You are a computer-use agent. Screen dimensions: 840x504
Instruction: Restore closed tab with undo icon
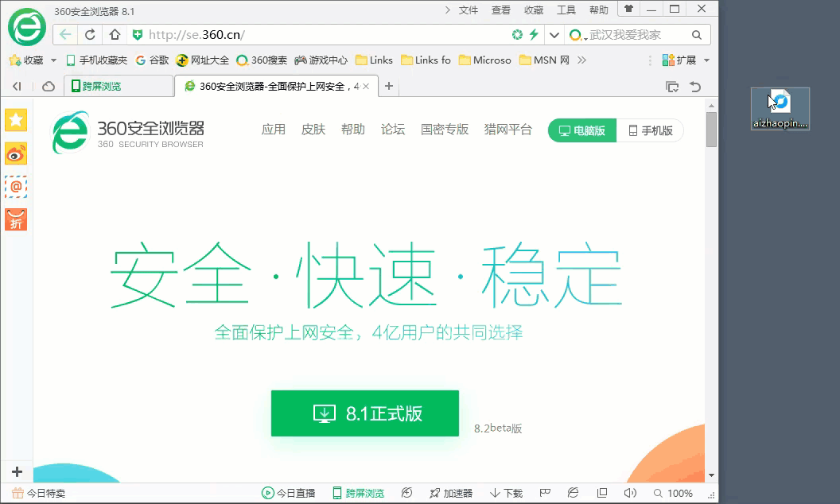coord(695,86)
